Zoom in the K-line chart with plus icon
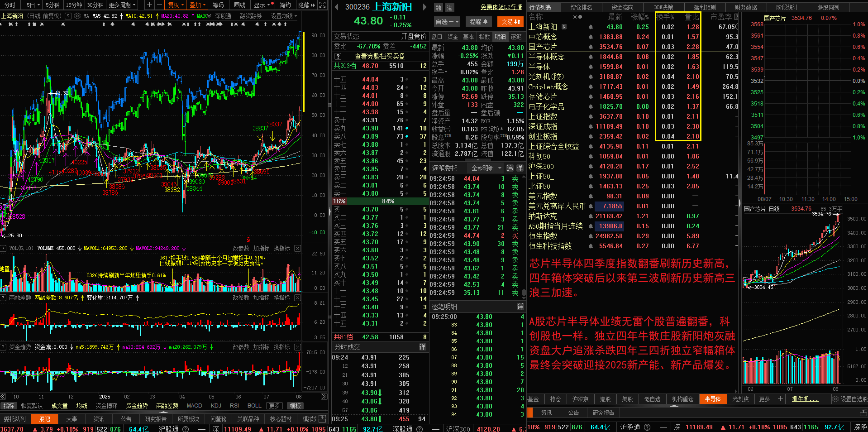Image resolution: width=868 pixels, height=432 pixels. tap(149, 5)
